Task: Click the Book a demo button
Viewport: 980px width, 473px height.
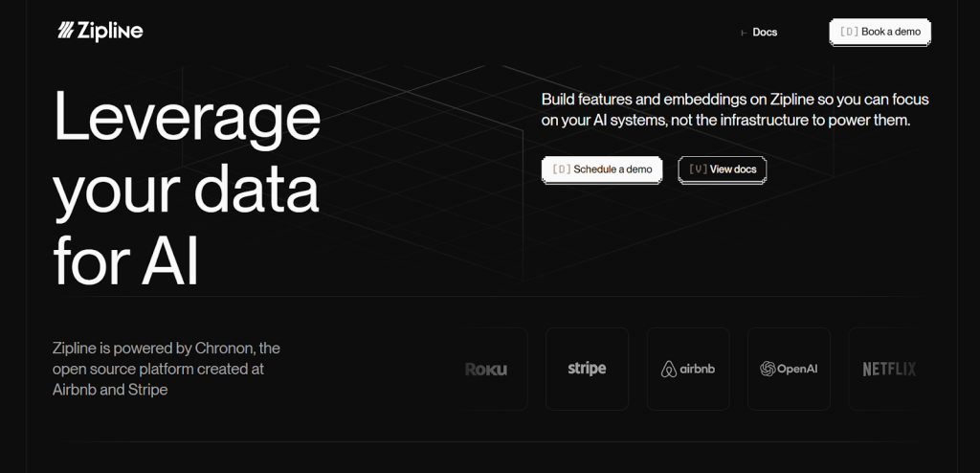Action: pos(880,32)
